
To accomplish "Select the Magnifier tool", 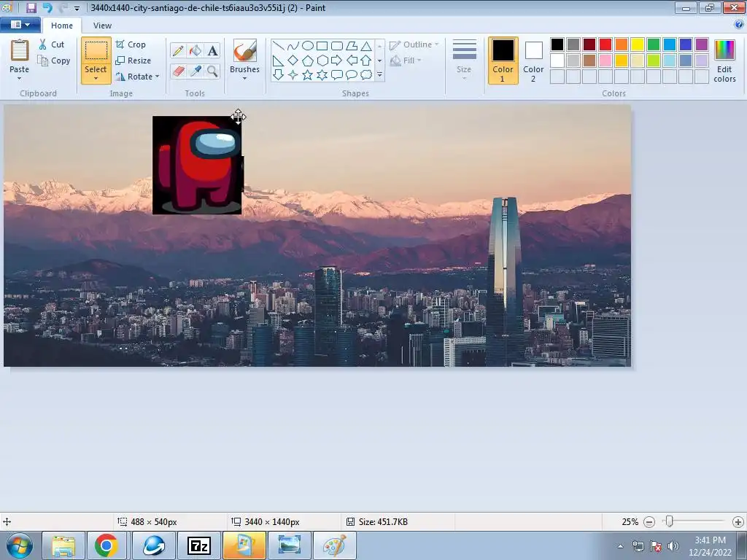I will (212, 71).
